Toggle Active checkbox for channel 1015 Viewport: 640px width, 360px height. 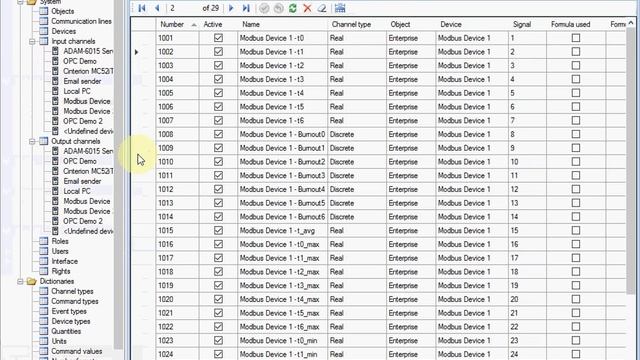click(218, 231)
